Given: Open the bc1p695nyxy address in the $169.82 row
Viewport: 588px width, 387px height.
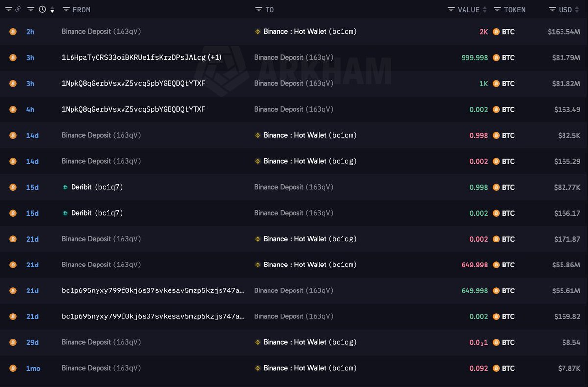Looking at the screenshot, I should 153,316.
